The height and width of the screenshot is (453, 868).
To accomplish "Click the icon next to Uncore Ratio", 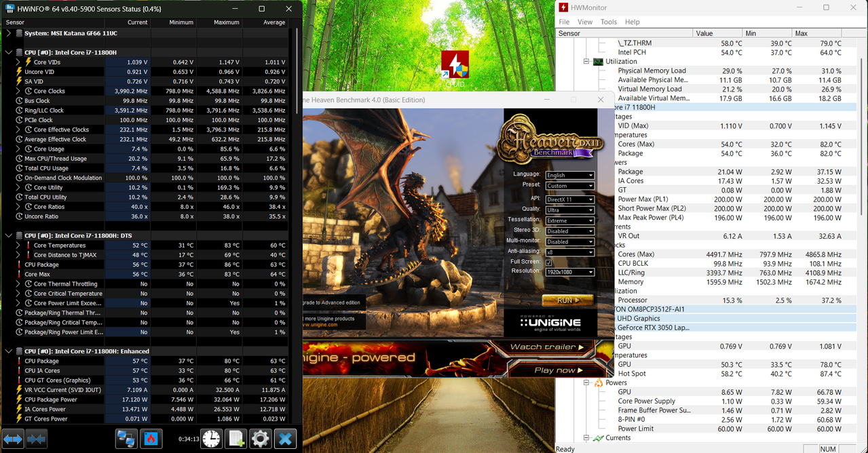I will coord(19,216).
